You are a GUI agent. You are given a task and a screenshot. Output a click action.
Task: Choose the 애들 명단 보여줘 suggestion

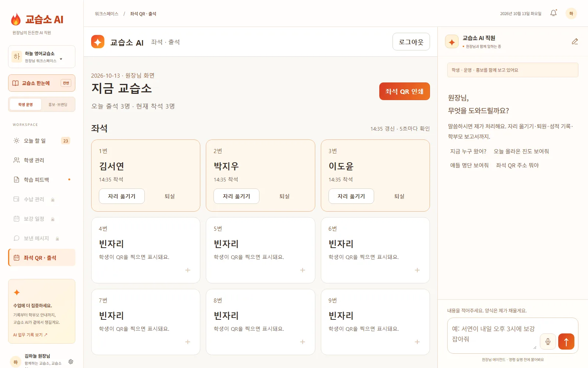[469, 165]
